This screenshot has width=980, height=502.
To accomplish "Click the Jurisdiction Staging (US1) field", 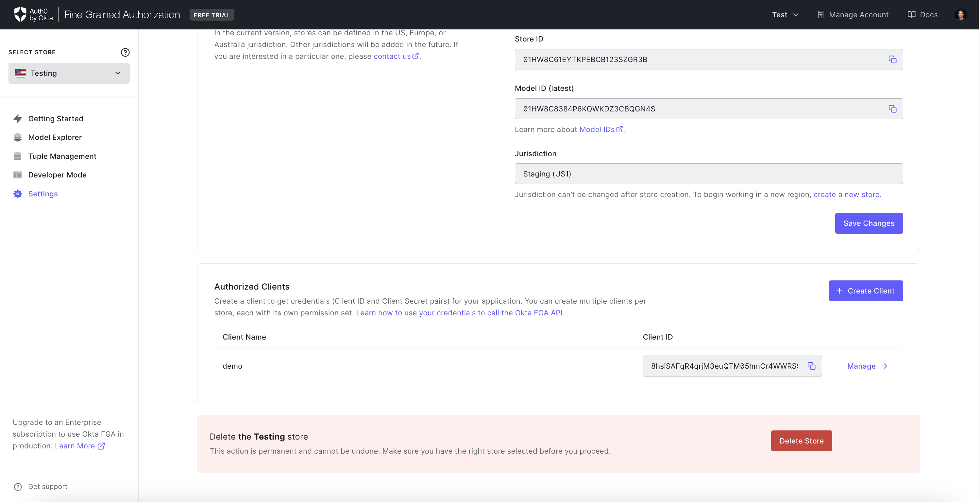I will [709, 174].
